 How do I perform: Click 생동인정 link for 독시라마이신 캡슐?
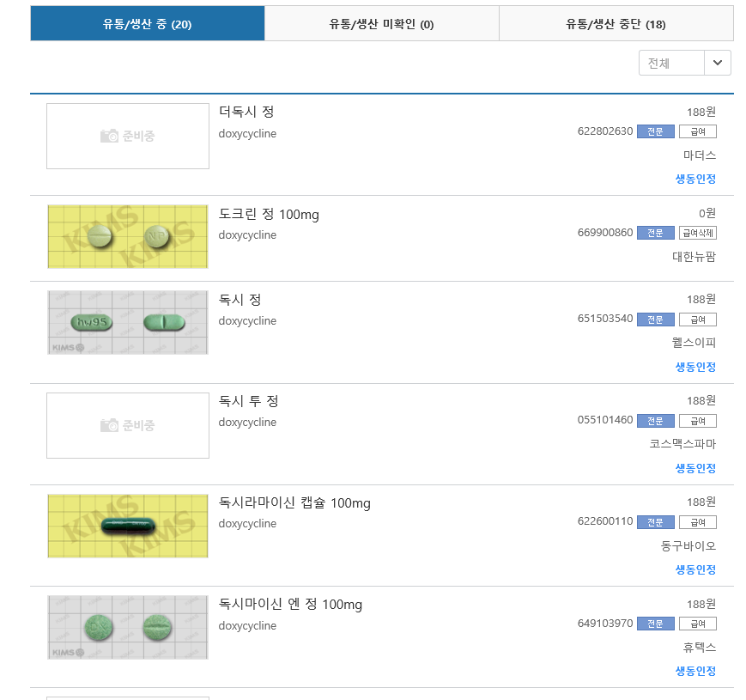tap(695, 569)
